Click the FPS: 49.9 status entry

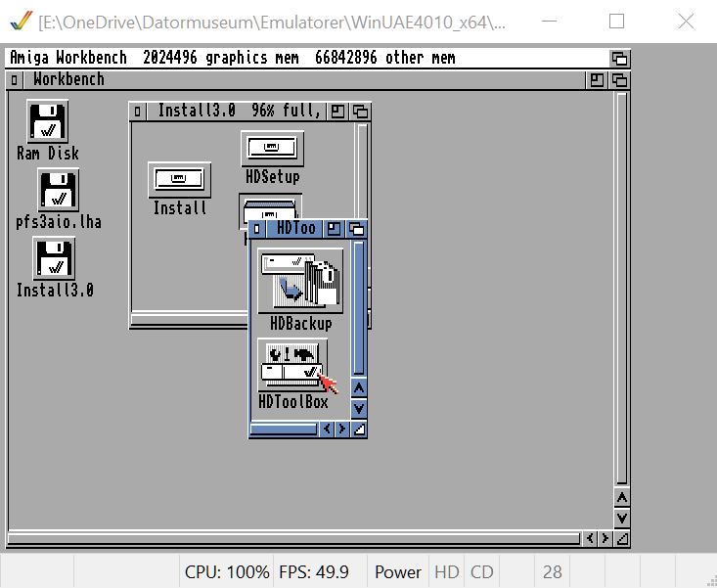coord(314,572)
